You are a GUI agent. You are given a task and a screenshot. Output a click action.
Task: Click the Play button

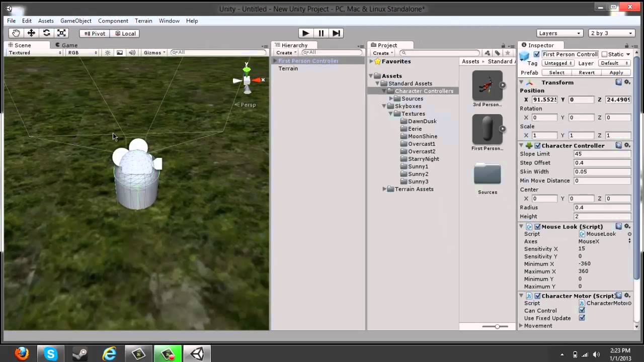click(x=305, y=33)
